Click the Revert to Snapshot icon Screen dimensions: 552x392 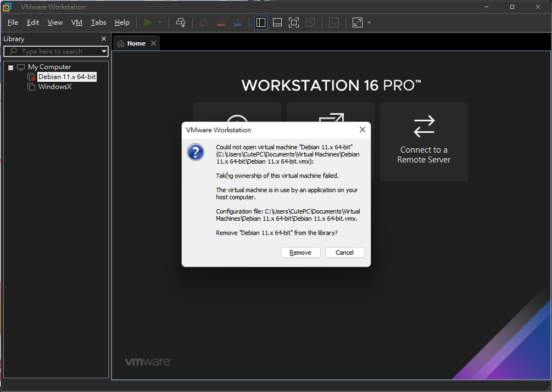pos(221,23)
